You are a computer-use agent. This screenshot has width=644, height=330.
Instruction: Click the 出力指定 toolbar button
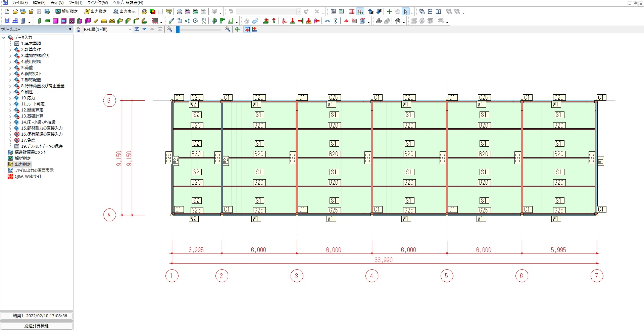[x=95, y=11]
